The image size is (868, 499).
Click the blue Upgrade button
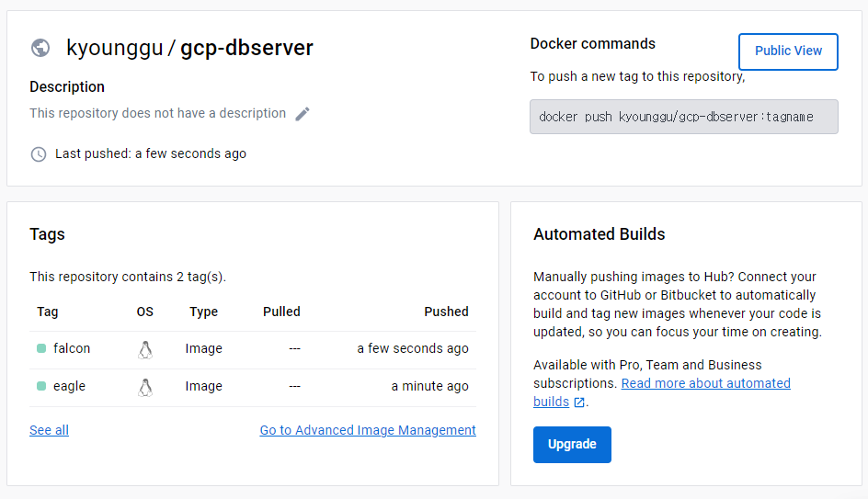(573, 444)
